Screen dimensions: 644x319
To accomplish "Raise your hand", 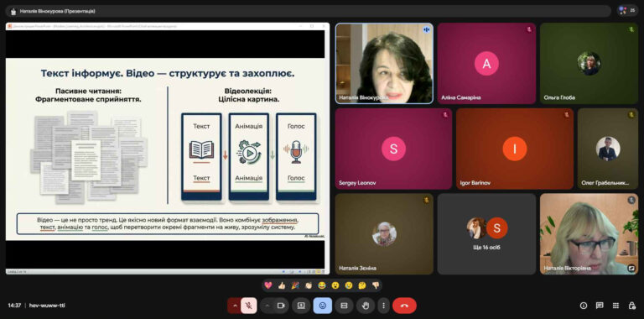I will coord(366,306).
